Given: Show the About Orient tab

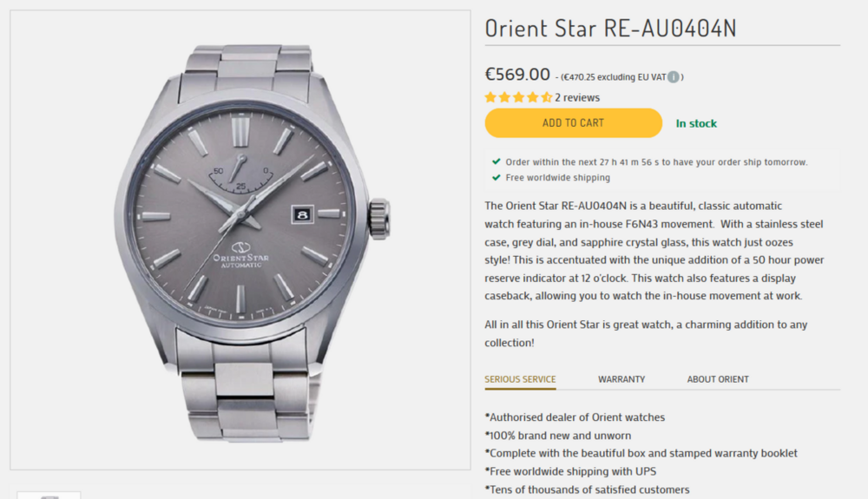Looking at the screenshot, I should [718, 379].
